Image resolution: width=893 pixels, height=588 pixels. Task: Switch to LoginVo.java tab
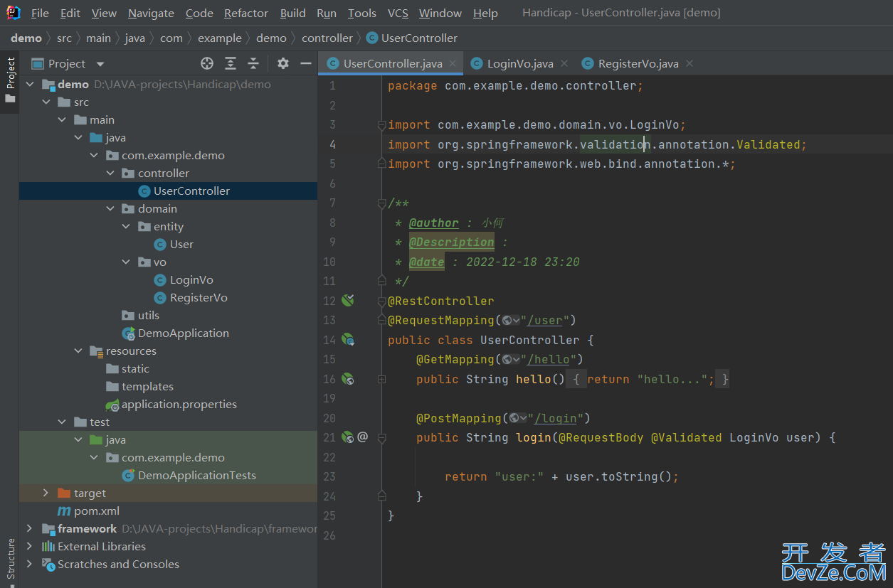520,63
